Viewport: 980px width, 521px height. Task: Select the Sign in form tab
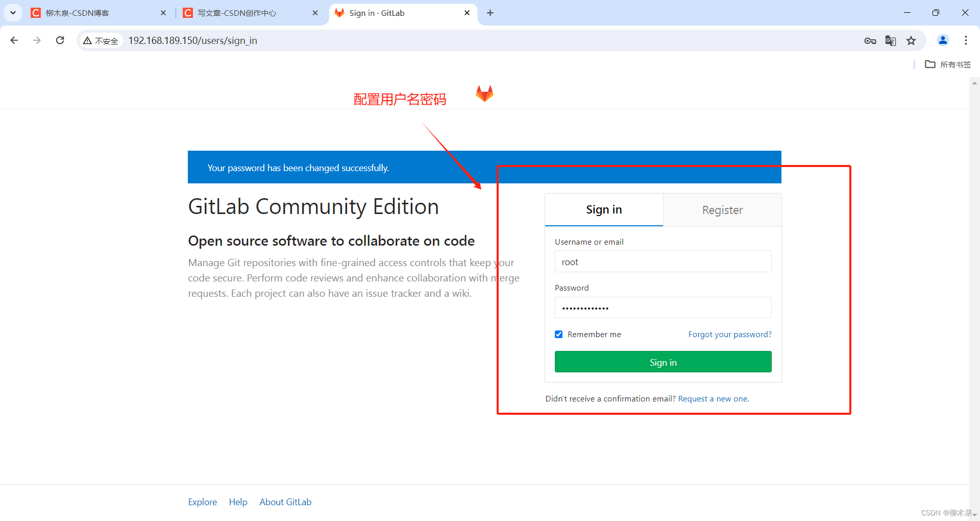[x=604, y=209]
